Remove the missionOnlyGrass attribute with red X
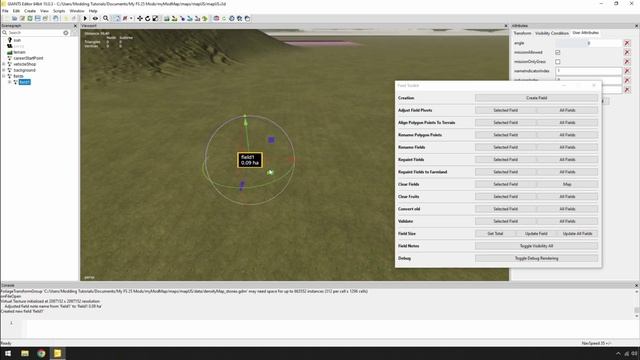Image resolution: width=640 pixels, height=360 pixels. coord(627,62)
